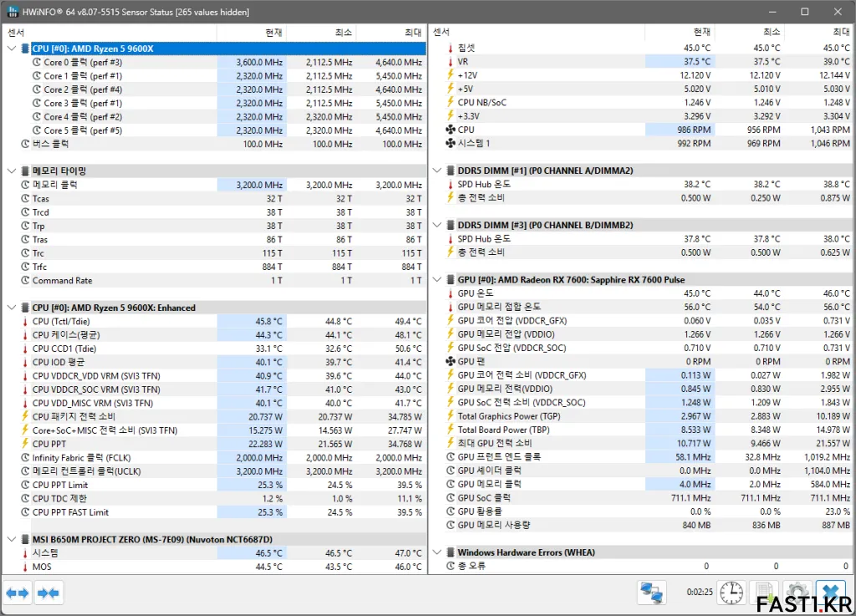Collapse the CPU [#0] AMD Ryzen 5 9600X group
Image resolution: width=856 pixels, height=616 pixels.
coord(12,48)
